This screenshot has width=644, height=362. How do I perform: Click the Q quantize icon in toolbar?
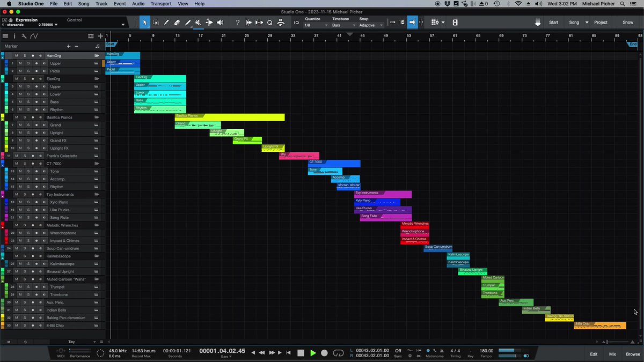point(270,23)
